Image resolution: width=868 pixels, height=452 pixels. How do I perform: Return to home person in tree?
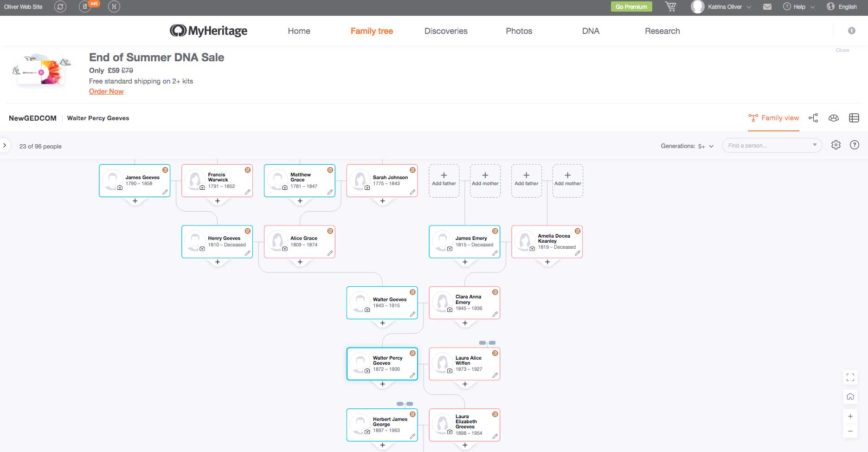tap(850, 396)
